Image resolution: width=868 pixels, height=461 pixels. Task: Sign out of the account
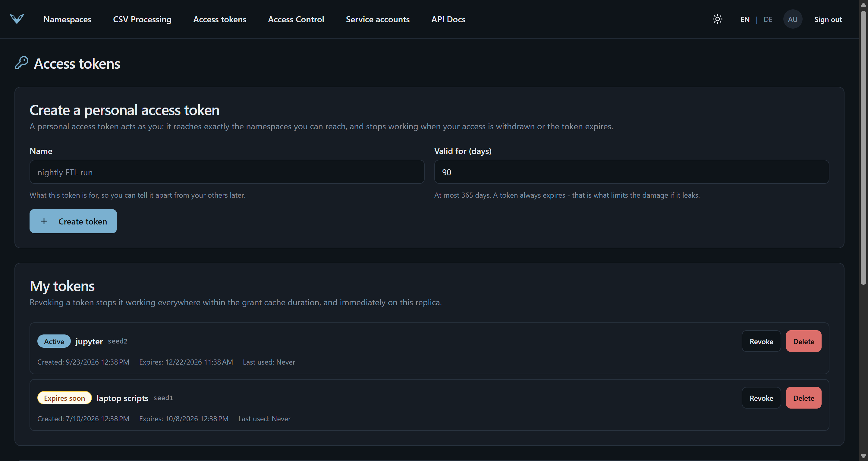[828, 19]
